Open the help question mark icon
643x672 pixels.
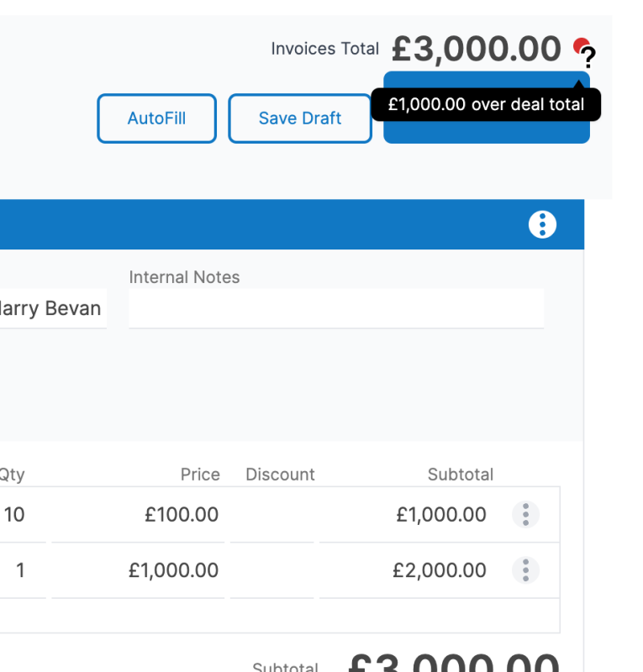(x=588, y=55)
